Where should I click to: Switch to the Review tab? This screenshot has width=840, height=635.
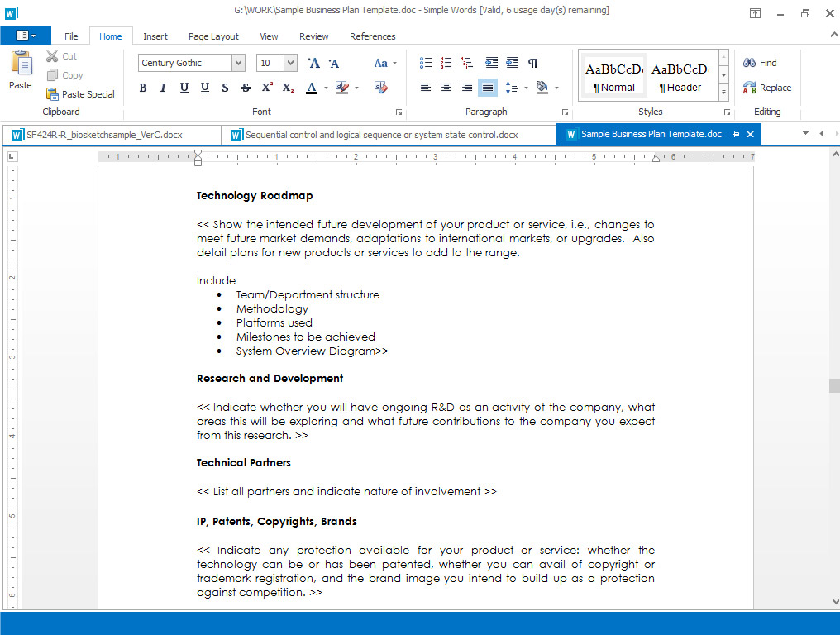tap(313, 36)
